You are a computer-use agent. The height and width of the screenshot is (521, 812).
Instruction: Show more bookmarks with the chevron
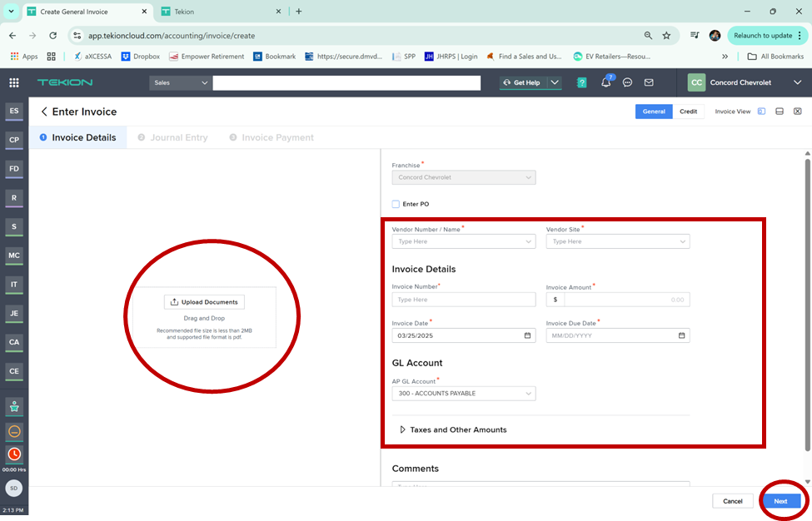725,57
